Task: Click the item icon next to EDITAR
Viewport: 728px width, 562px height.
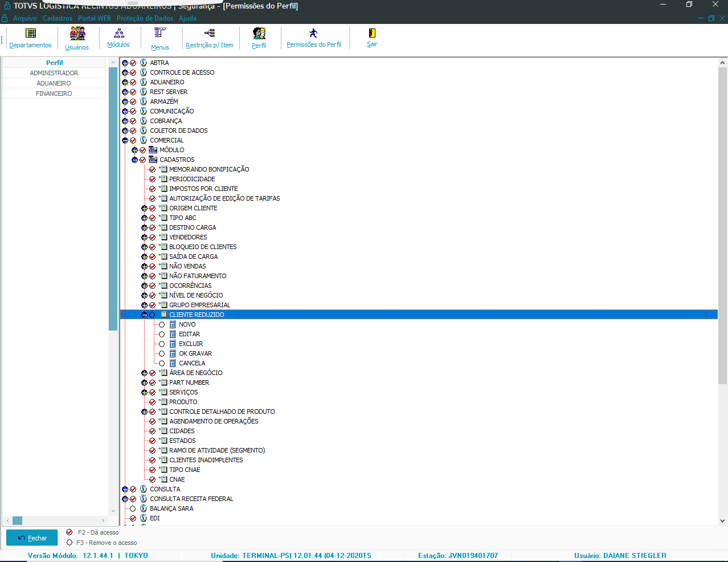Action: tap(173, 334)
